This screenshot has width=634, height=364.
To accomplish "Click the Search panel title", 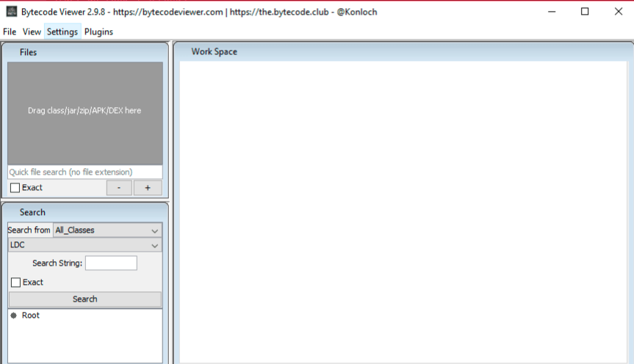I will [x=32, y=213].
